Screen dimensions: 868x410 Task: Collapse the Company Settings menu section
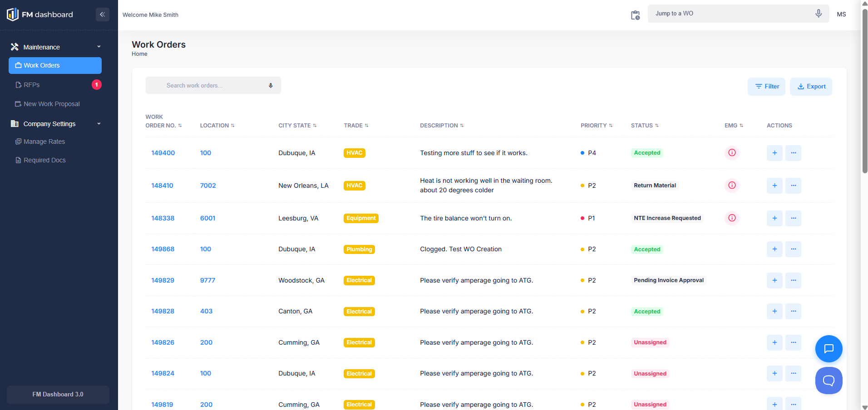55,124
